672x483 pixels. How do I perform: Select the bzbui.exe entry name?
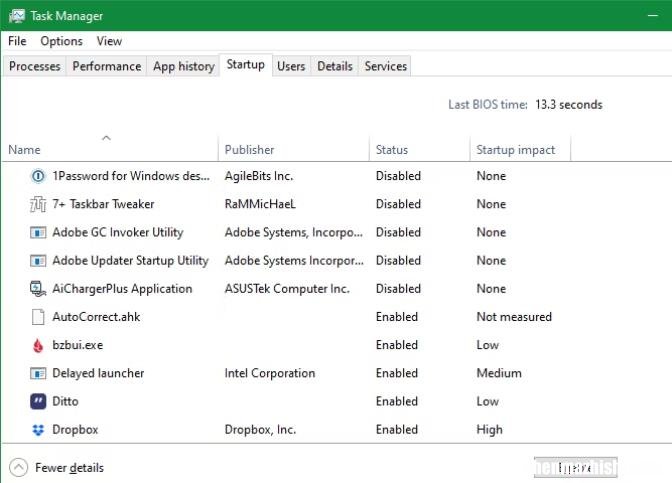point(78,345)
